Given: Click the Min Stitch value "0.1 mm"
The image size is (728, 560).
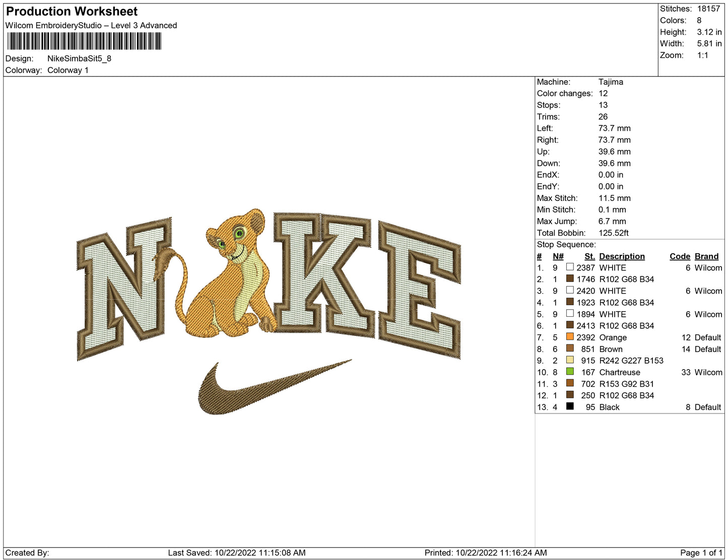Looking at the screenshot, I should [x=612, y=210].
